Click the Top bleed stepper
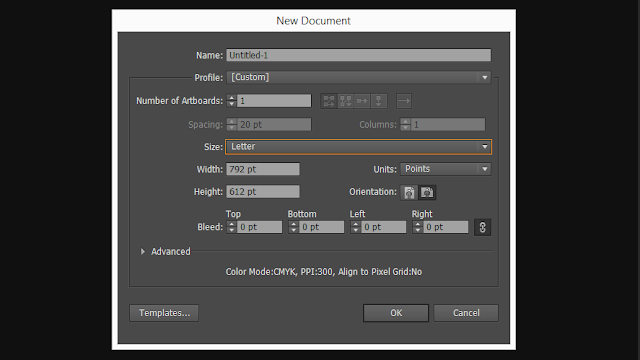Viewport: 640px width, 360px height. pos(231,227)
